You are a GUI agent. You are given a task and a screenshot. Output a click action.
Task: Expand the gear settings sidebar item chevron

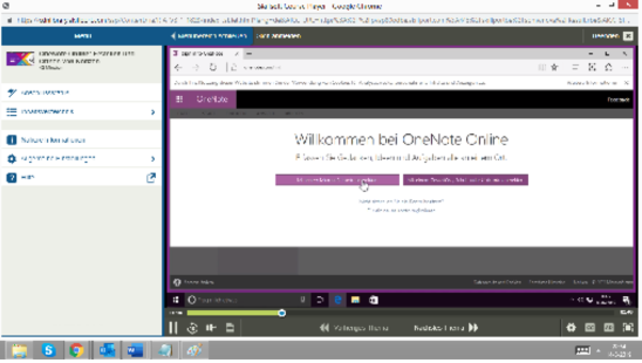pyautogui.click(x=153, y=159)
